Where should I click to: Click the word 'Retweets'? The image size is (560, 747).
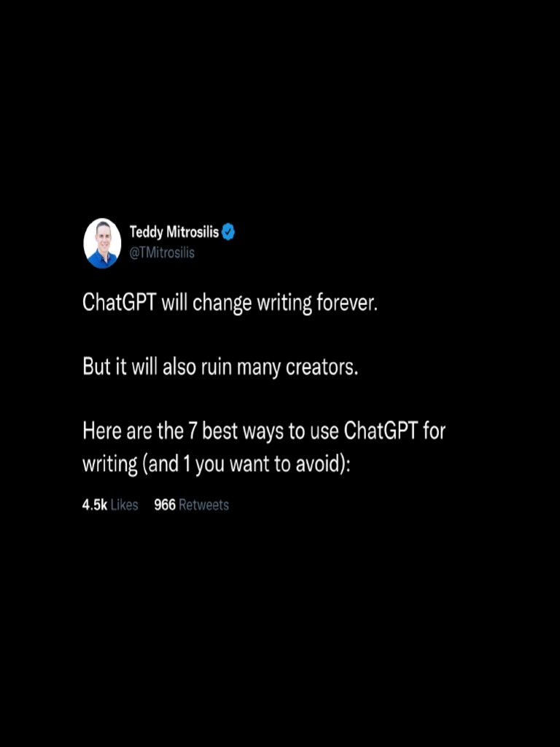pyautogui.click(x=204, y=505)
